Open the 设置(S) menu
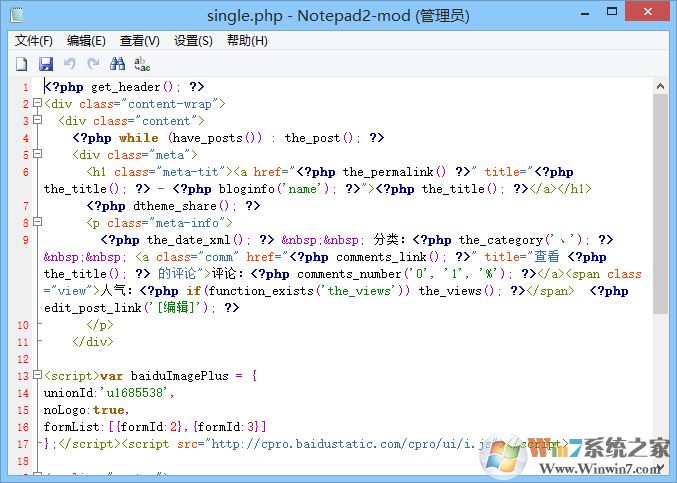Viewport: 677px width, 483px height. pos(193,41)
